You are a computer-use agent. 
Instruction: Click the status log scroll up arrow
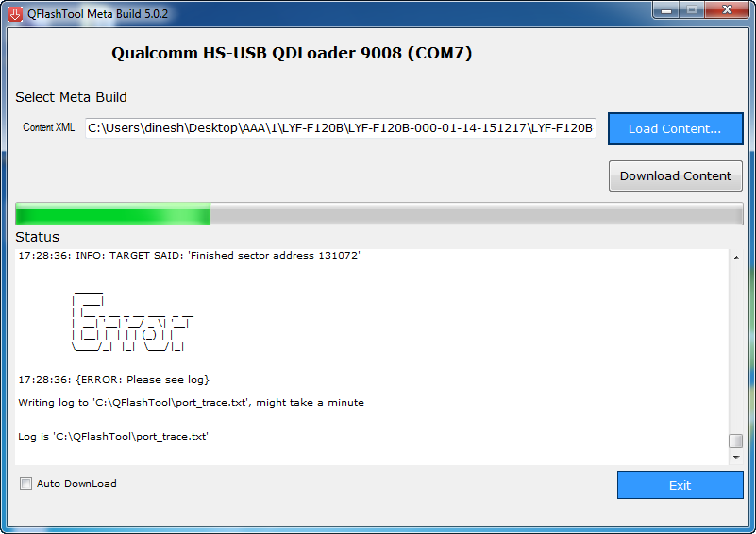[736, 258]
